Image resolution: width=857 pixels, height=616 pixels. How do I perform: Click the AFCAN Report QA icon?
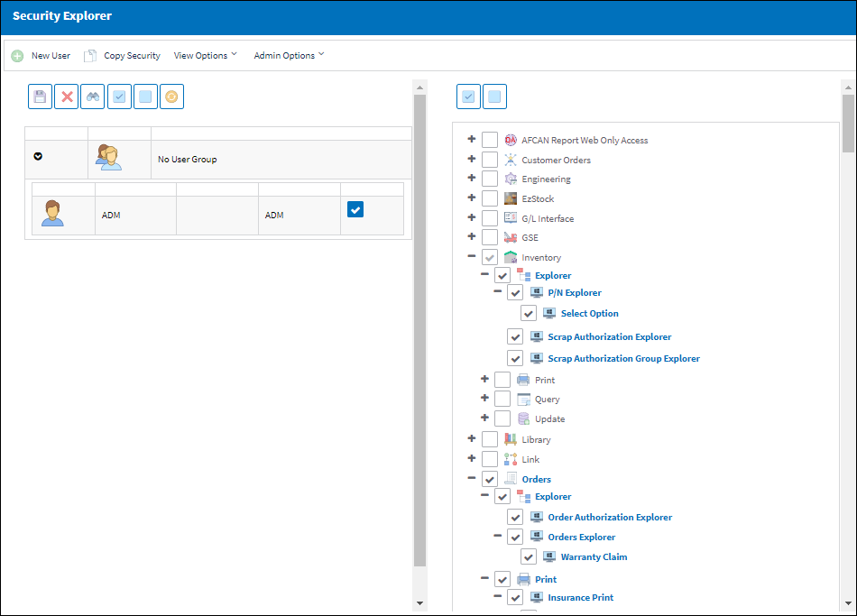coord(511,140)
